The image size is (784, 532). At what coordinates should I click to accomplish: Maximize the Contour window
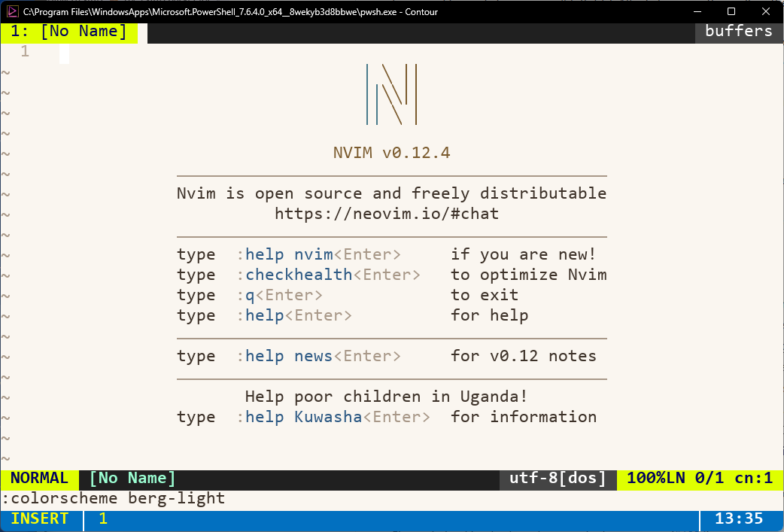pos(731,11)
